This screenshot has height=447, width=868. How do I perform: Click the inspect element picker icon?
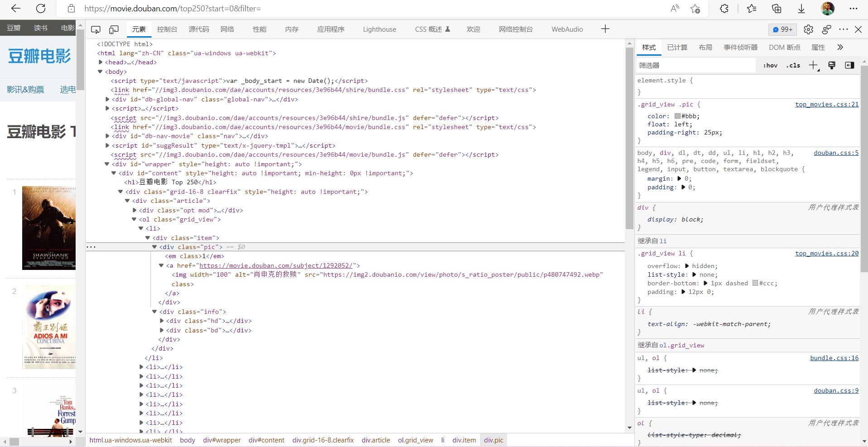point(96,29)
